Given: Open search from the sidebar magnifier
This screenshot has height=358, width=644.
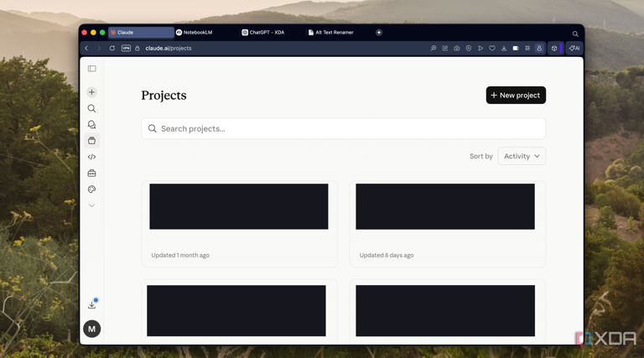Looking at the screenshot, I should 92,108.
